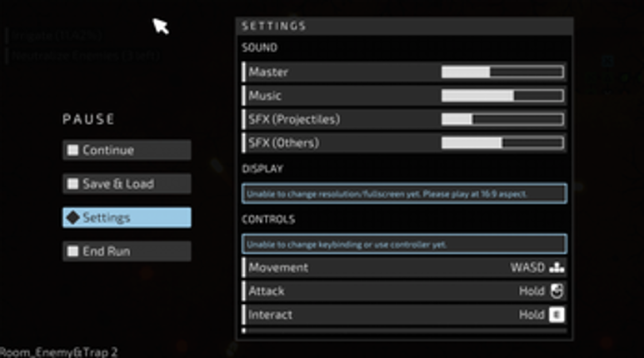Open the Save & Load menu

click(127, 183)
